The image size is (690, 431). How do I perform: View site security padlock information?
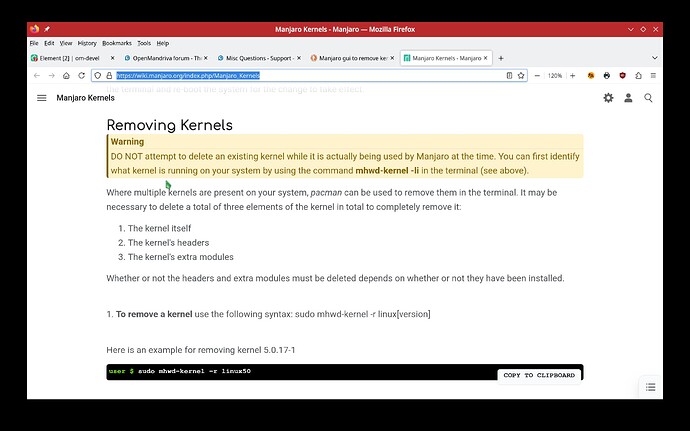pyautogui.click(x=109, y=76)
